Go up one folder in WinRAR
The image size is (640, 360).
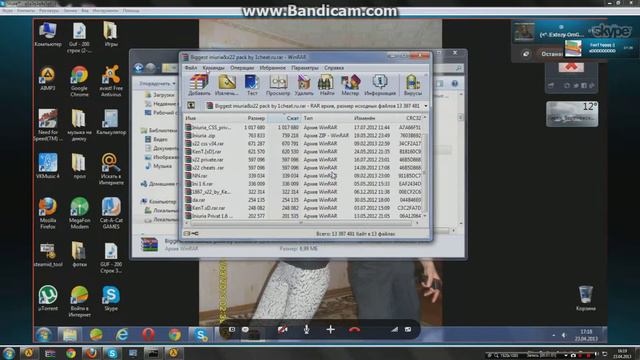pos(191,106)
